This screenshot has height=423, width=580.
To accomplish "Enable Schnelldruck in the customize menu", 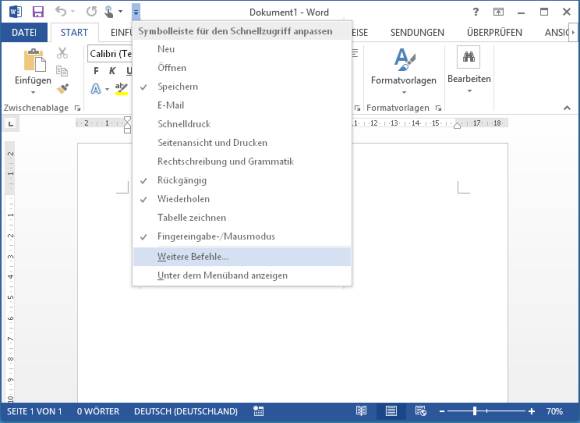I will point(242,124).
